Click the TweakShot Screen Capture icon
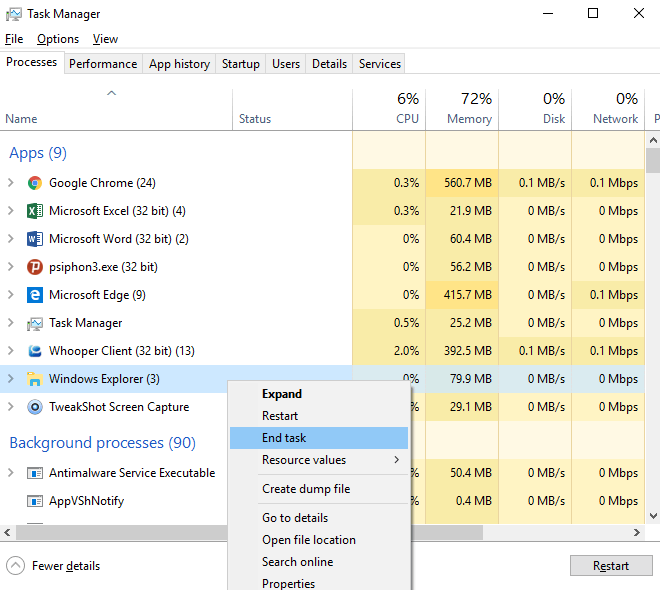 pyautogui.click(x=35, y=407)
